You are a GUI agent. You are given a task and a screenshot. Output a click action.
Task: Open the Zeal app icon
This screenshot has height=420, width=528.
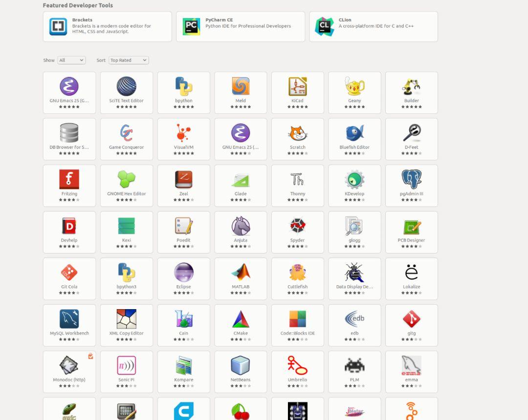(x=183, y=179)
